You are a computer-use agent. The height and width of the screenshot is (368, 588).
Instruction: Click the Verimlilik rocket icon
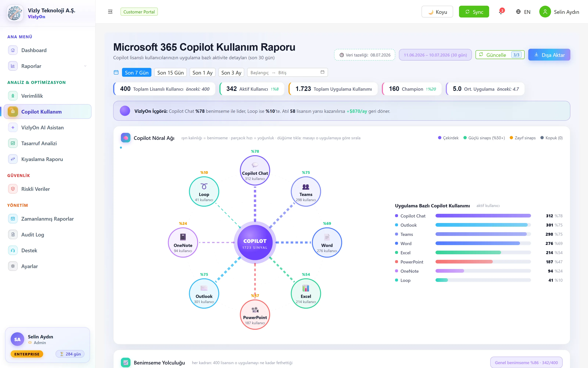coord(13,96)
